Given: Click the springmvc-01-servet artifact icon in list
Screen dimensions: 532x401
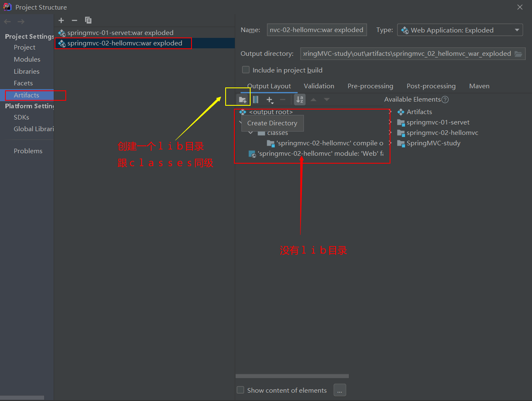Looking at the screenshot, I should click(x=62, y=33).
